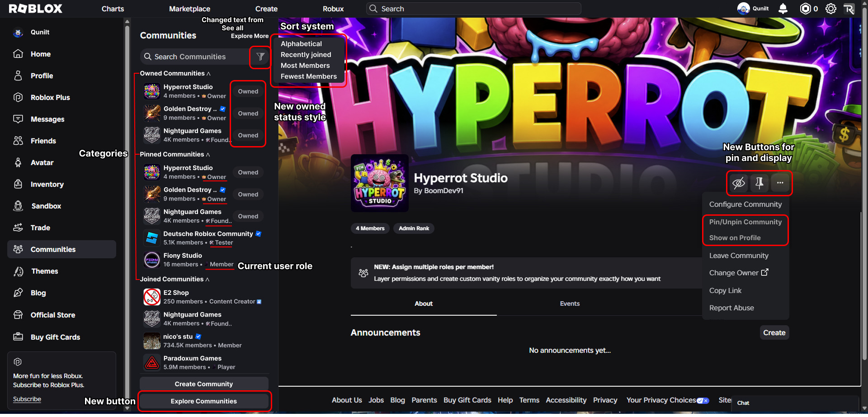Click the sidebar scrollbar down arrow
The height and width of the screenshot is (417, 868).
click(127, 408)
